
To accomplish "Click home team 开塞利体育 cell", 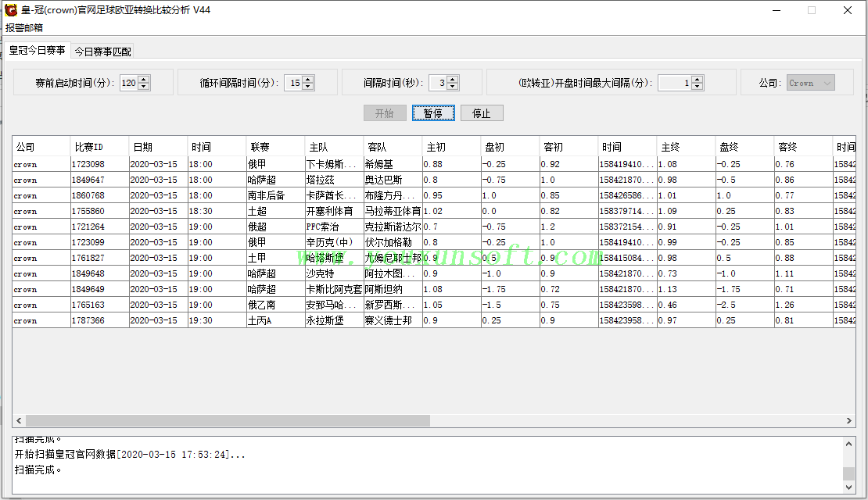I will click(335, 211).
